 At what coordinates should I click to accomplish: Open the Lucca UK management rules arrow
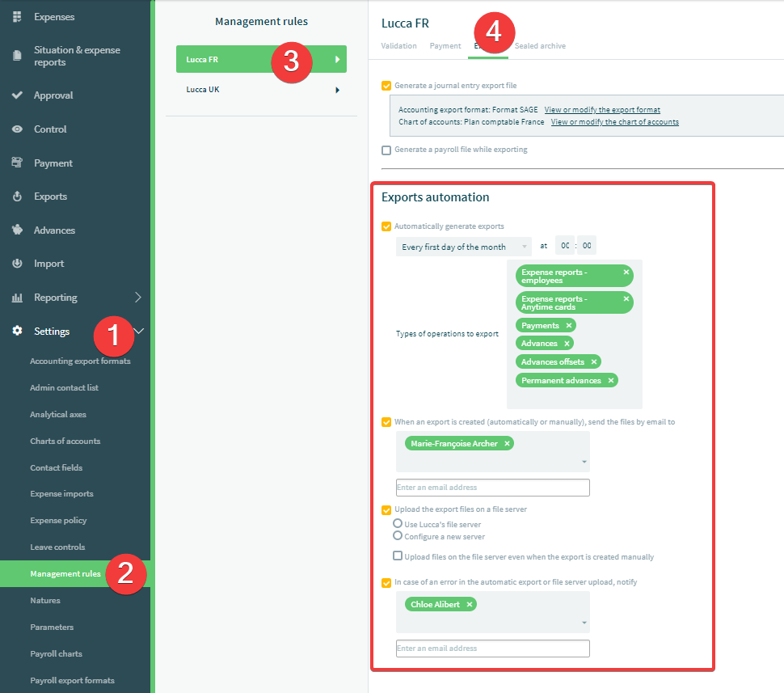(x=338, y=90)
